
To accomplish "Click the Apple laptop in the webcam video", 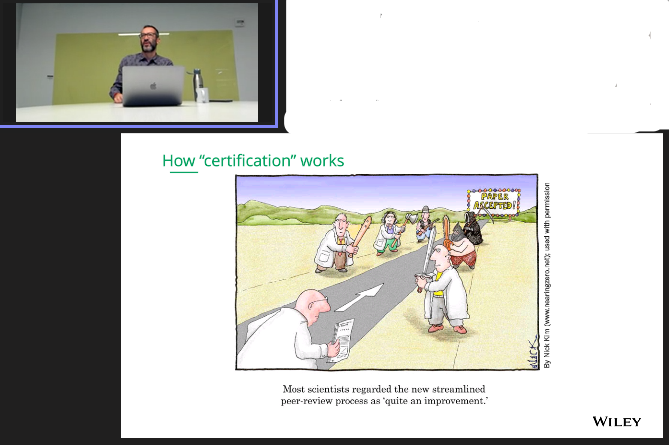I will point(153,86).
